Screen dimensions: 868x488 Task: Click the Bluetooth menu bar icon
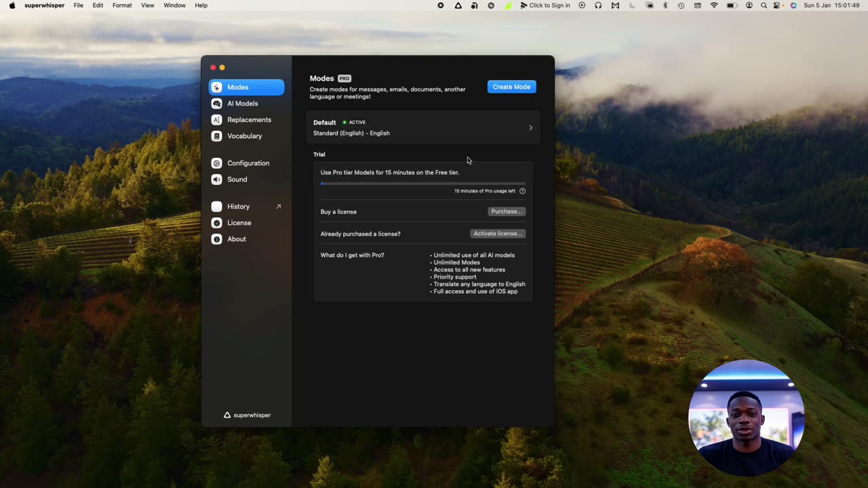tap(665, 5)
